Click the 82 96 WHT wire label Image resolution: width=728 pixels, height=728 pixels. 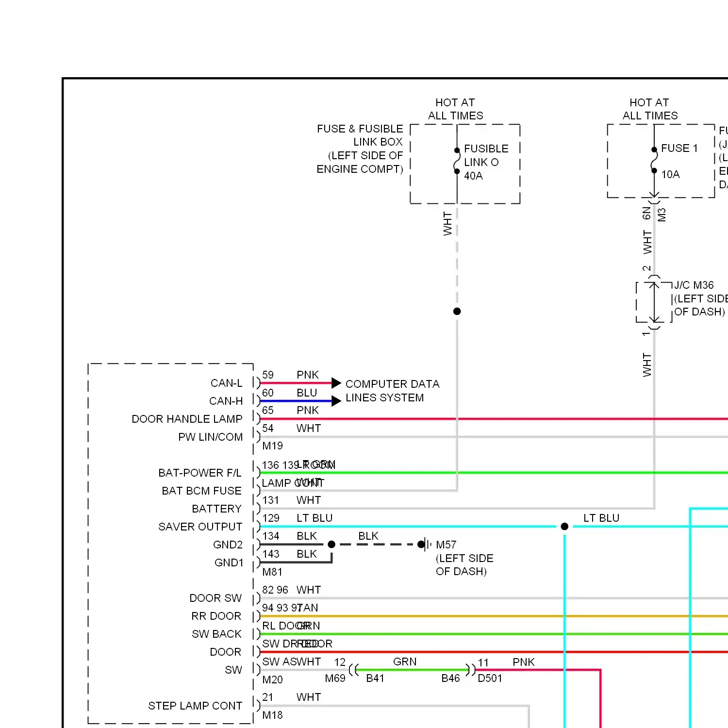tap(291, 590)
